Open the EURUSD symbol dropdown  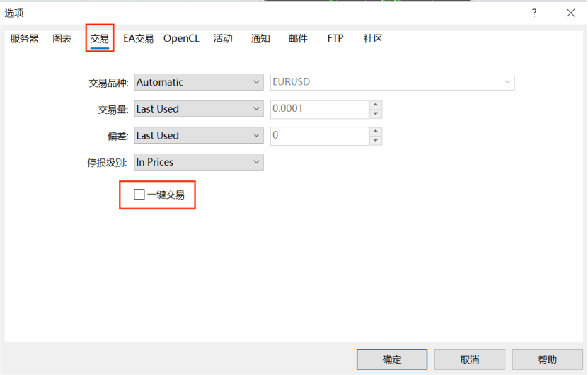pyautogui.click(x=392, y=82)
